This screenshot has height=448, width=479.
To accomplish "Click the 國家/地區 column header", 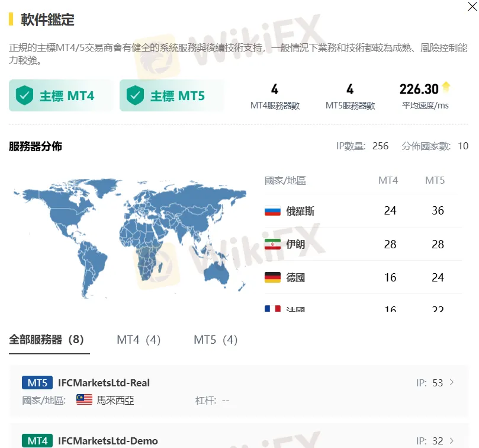I will [285, 180].
